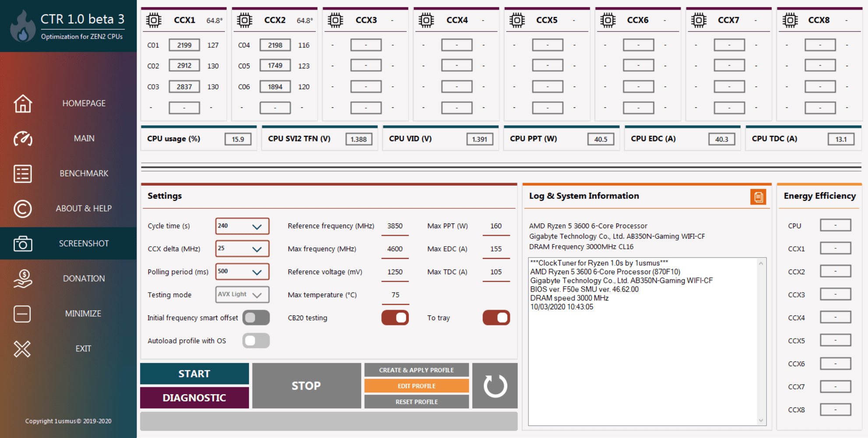Copy log using orange clipboard icon
This screenshot has width=868, height=438.
coord(758,197)
